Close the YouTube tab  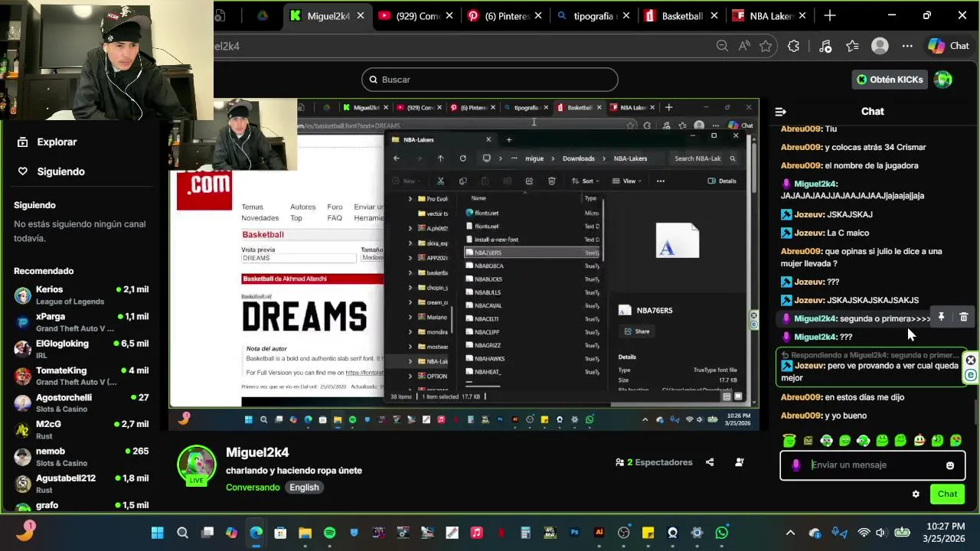coord(449,15)
